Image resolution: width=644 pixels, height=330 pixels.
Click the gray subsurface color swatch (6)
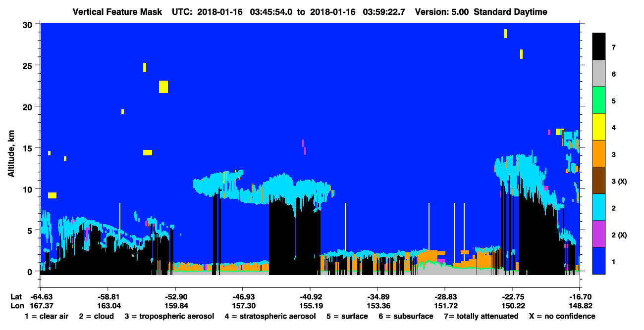pos(599,74)
